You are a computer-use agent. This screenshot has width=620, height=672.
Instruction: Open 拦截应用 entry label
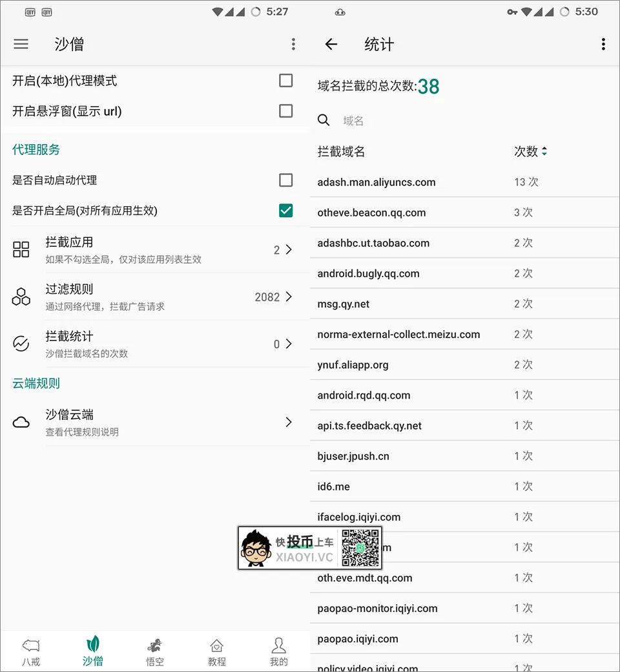69,242
